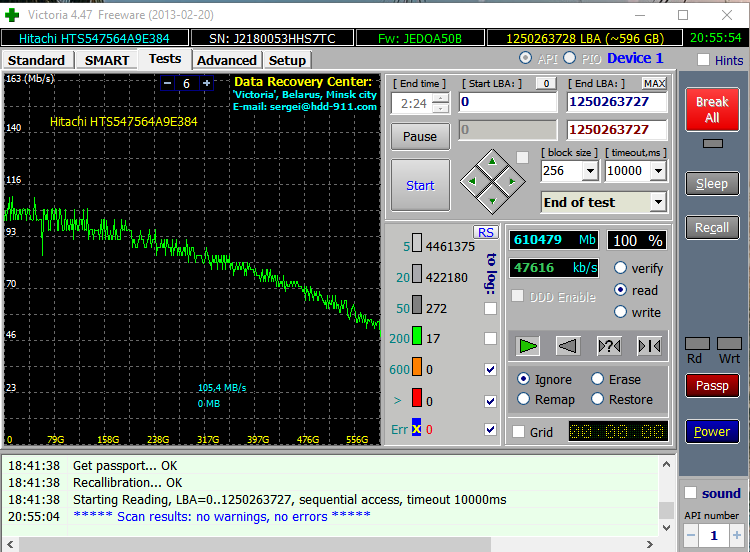Screen dimensions: 750x552
Task: Click the Break All button
Action: [x=712, y=109]
